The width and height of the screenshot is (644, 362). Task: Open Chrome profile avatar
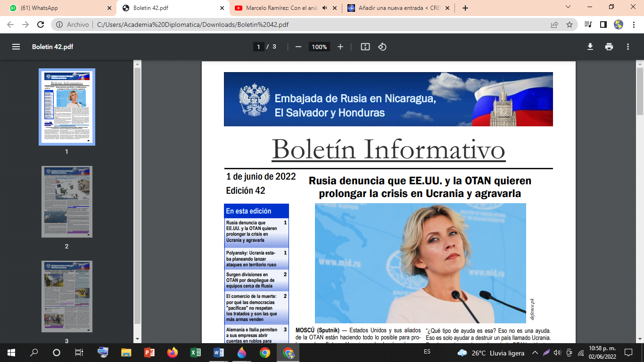click(x=619, y=25)
